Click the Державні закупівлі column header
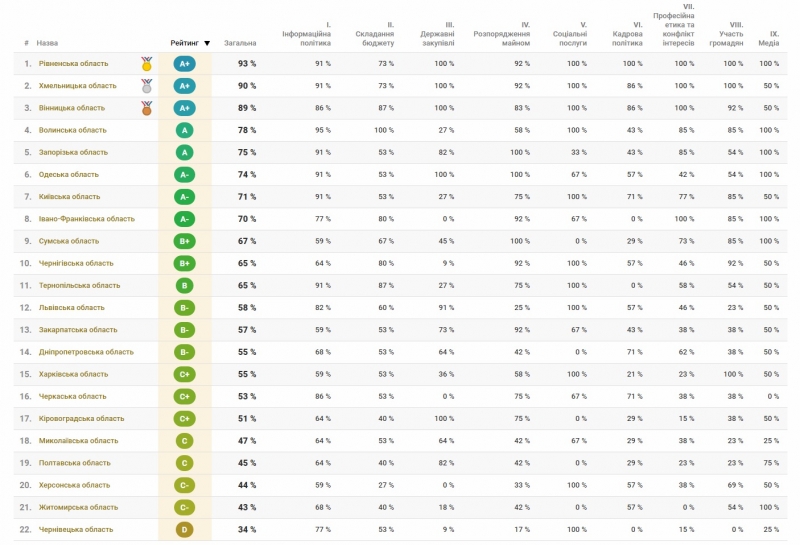Screen dimensions: 800x545 coord(435,40)
